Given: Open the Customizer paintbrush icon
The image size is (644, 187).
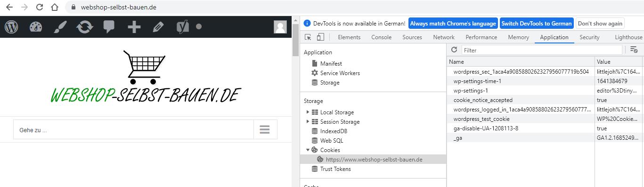Looking at the screenshot, I should 60,27.
